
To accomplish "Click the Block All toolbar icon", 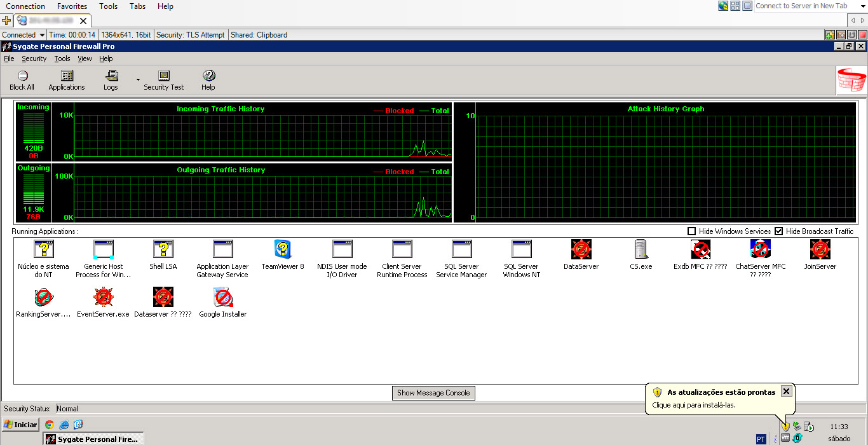I will (22, 79).
